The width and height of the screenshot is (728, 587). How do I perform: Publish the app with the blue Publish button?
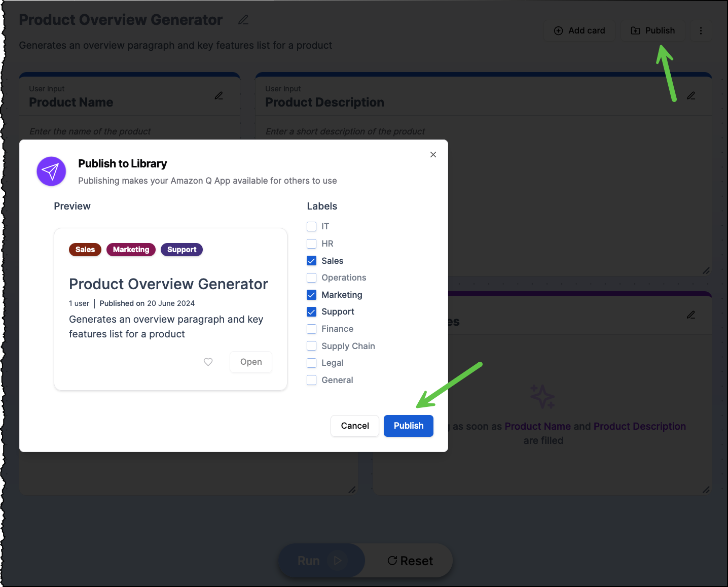(x=408, y=426)
